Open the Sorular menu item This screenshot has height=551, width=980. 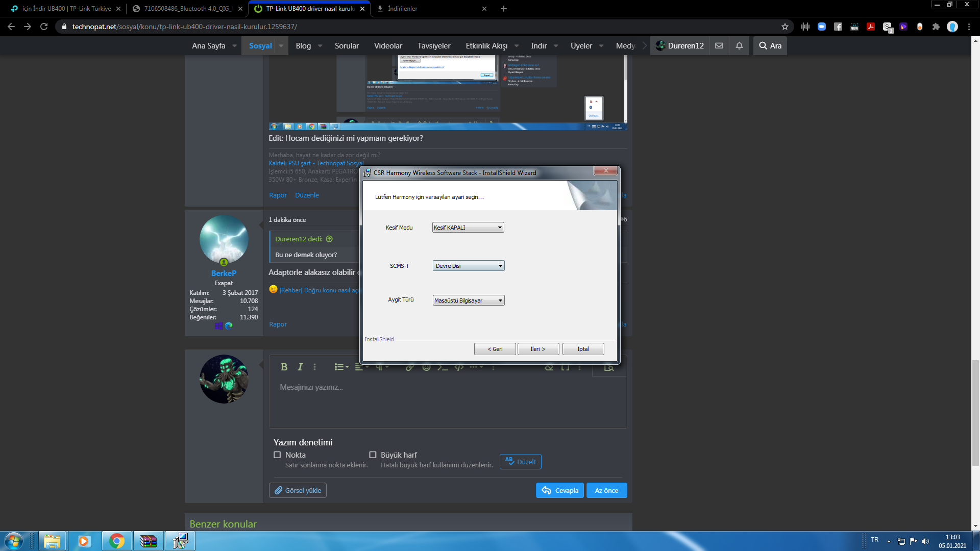point(347,45)
